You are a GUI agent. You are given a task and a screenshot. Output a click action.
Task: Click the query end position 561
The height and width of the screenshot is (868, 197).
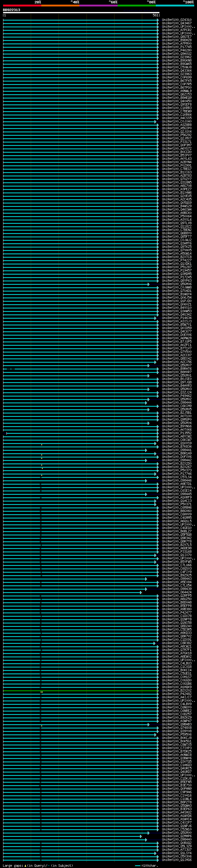(155, 15)
